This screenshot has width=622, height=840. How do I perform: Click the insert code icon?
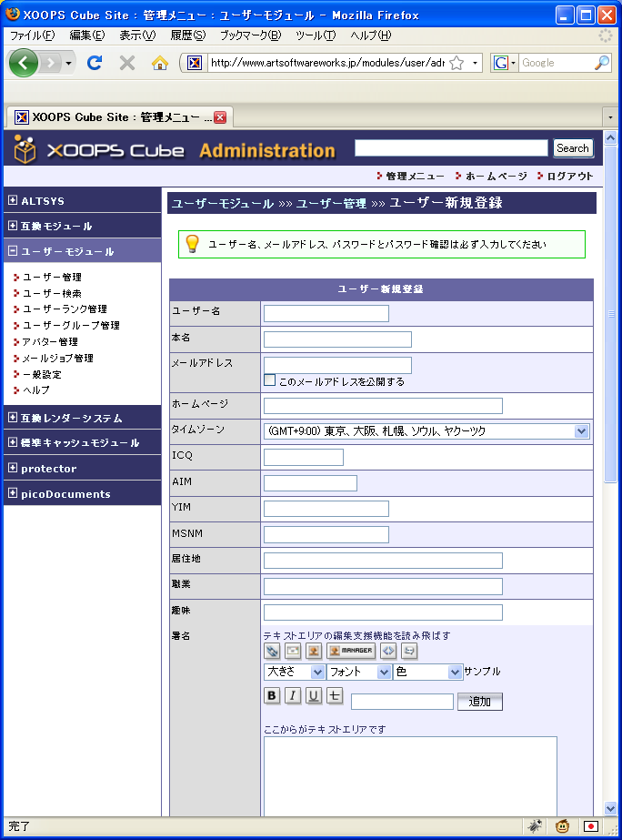coord(388,651)
